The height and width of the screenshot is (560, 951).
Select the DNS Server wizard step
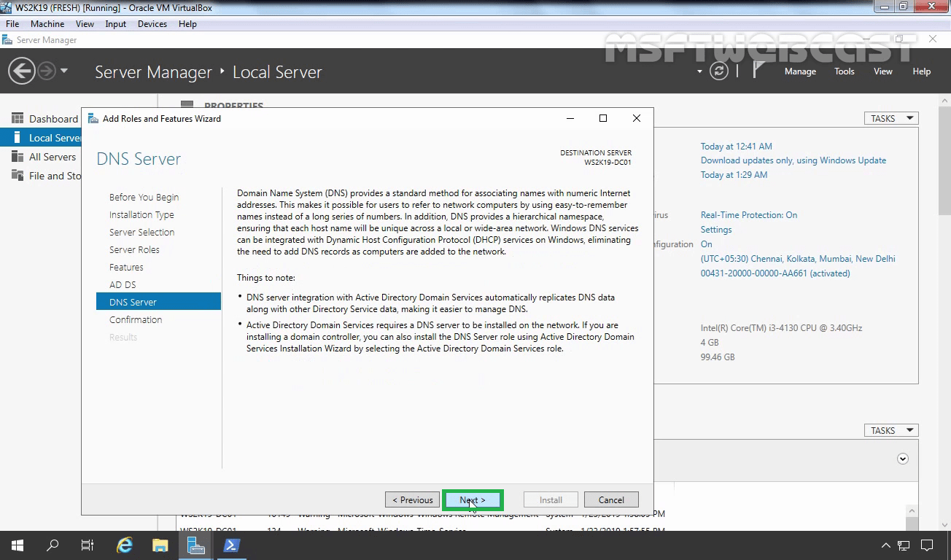[158, 302]
